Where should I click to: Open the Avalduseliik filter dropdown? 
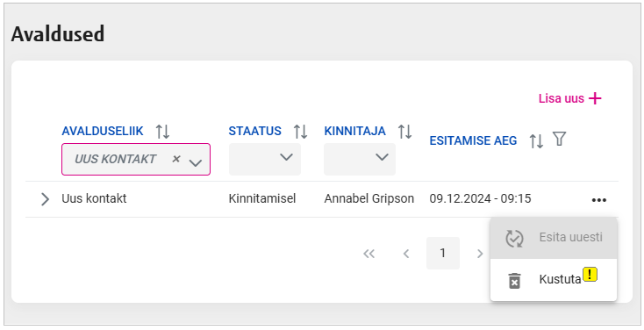pyautogui.click(x=196, y=162)
